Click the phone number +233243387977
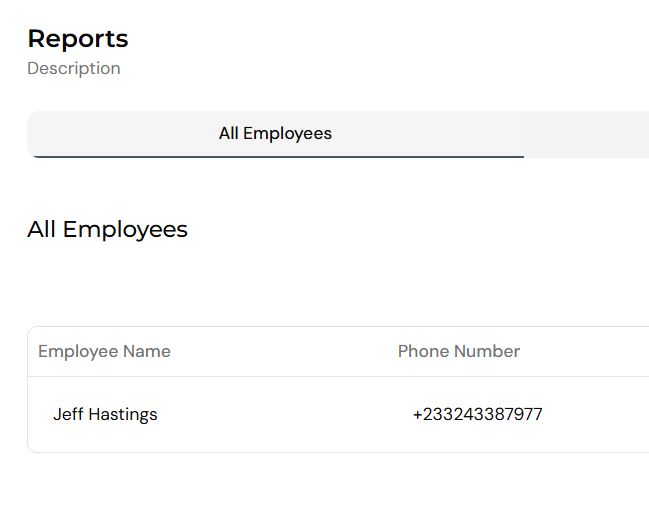The width and height of the screenshot is (649, 523). pos(477,414)
